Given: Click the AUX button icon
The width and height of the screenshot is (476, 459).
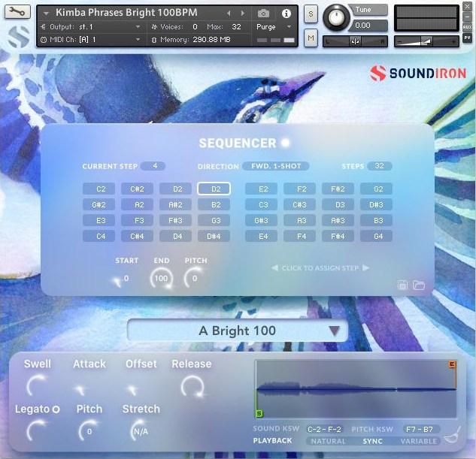Looking at the screenshot, I should [467, 27].
